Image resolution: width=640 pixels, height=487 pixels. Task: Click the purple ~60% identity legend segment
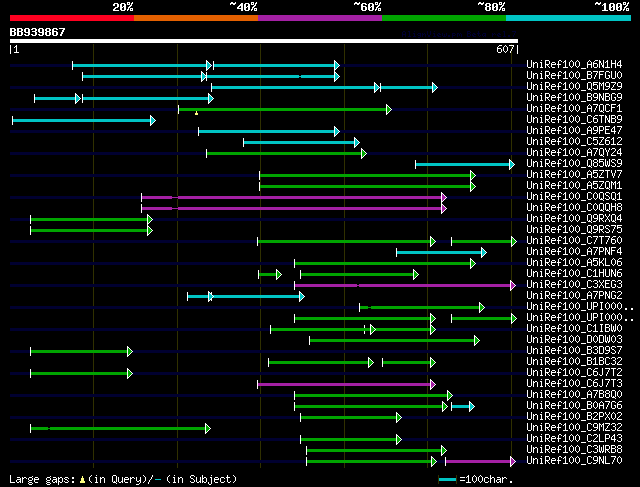pos(320,18)
